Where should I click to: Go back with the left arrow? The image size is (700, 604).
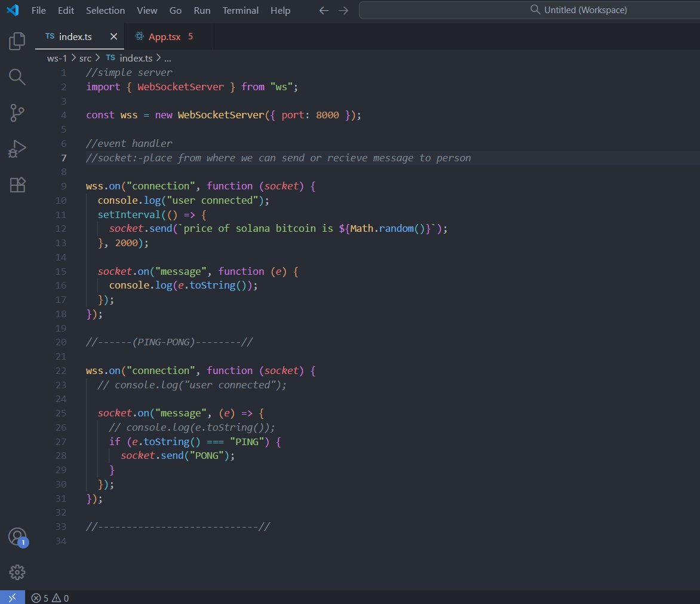coord(324,10)
